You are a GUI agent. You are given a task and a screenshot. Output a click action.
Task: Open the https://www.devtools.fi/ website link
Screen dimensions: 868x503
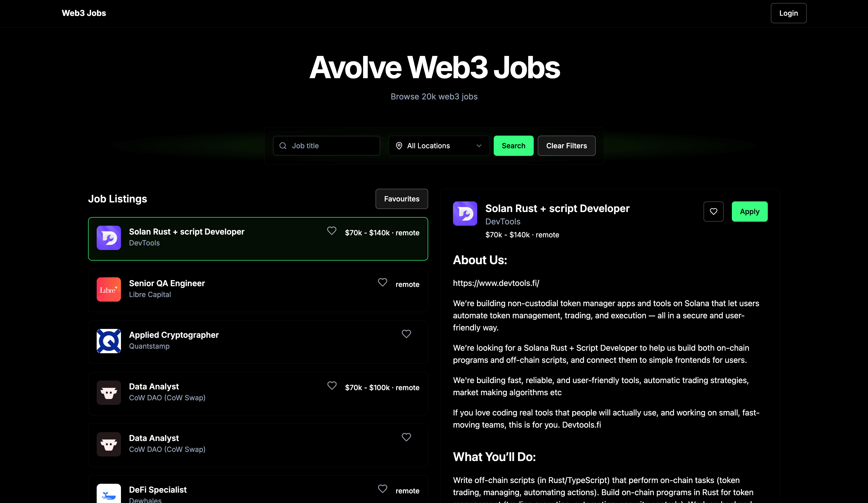click(x=496, y=283)
